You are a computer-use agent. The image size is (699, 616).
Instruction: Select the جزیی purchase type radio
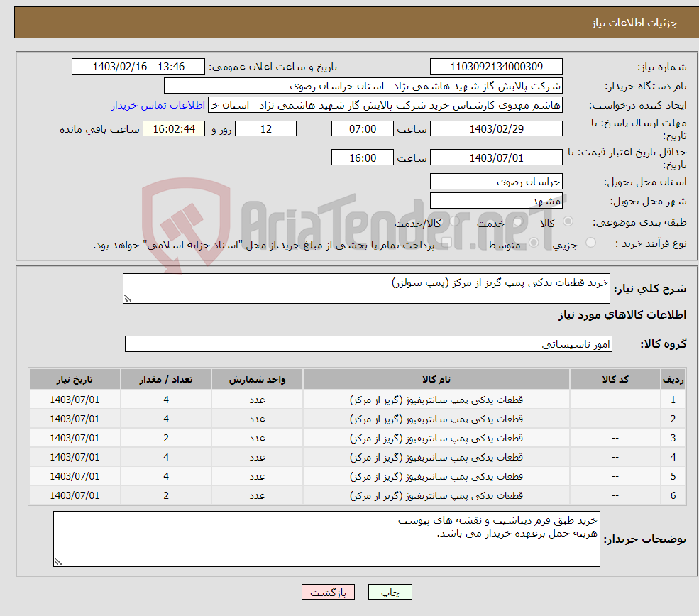(x=590, y=243)
